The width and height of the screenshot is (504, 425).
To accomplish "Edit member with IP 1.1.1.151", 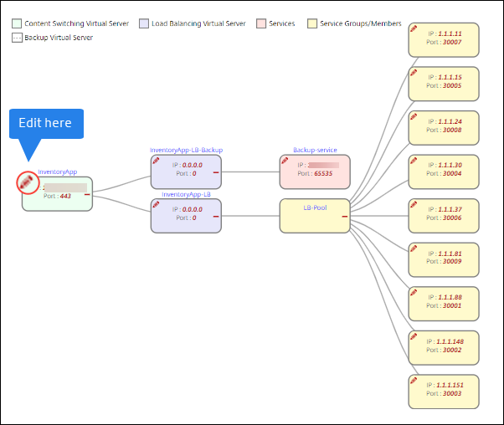I will point(414,381).
